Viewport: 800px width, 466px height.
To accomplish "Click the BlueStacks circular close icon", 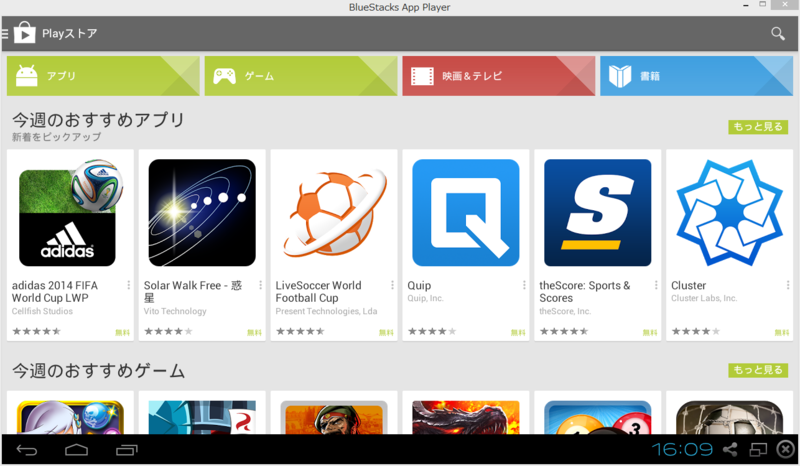I will click(x=786, y=450).
